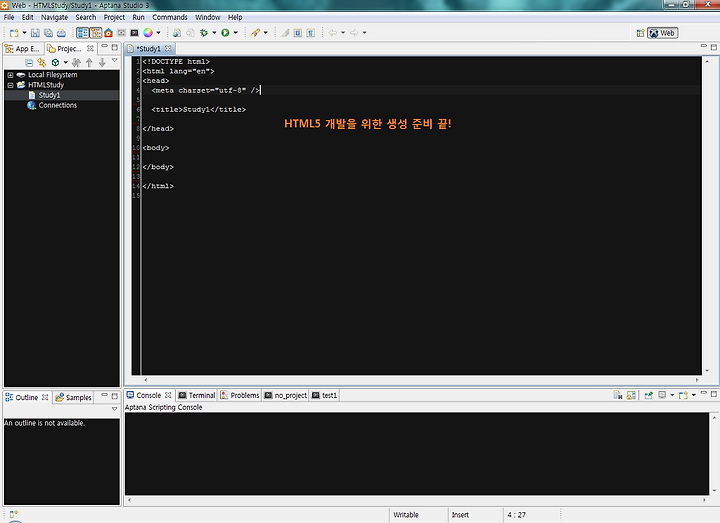Click the green Run button icon
The height and width of the screenshot is (523, 720).
pos(225,33)
